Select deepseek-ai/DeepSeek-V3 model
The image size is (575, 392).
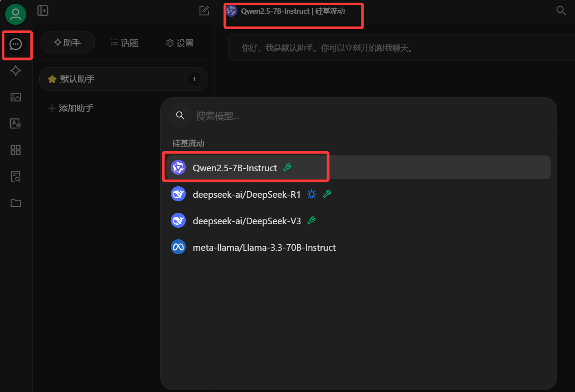pos(358,221)
